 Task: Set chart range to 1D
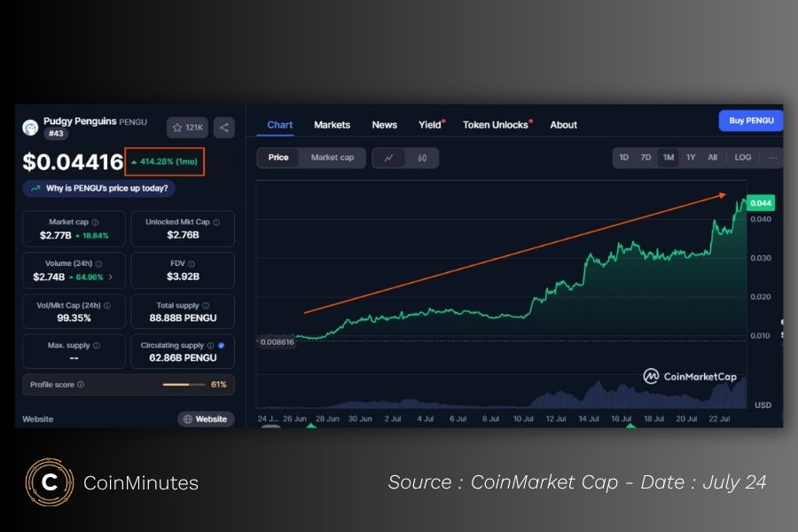click(623, 158)
